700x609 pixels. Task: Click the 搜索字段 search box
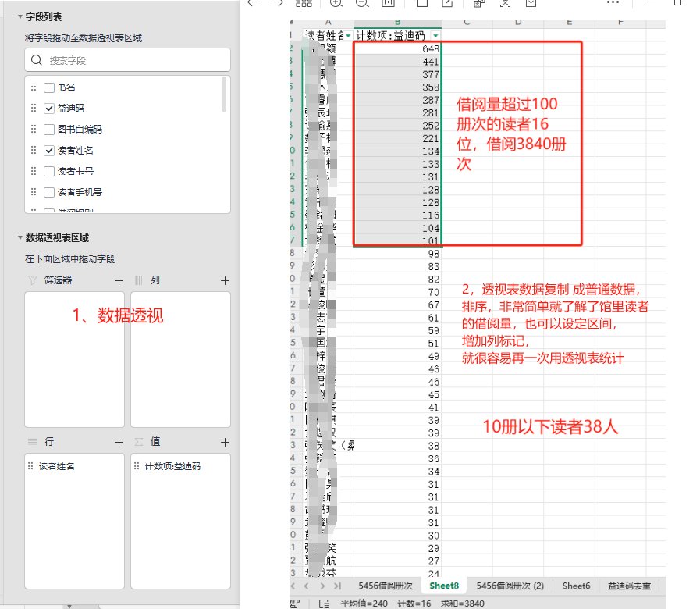128,60
